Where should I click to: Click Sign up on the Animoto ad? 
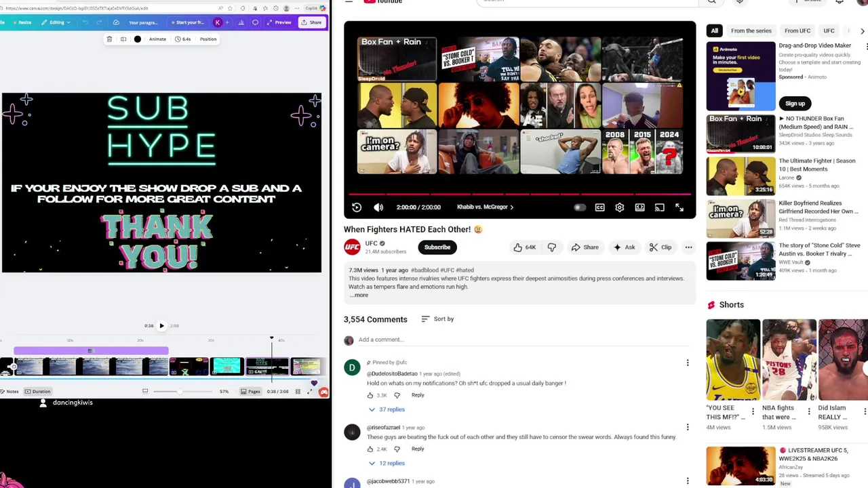795,104
